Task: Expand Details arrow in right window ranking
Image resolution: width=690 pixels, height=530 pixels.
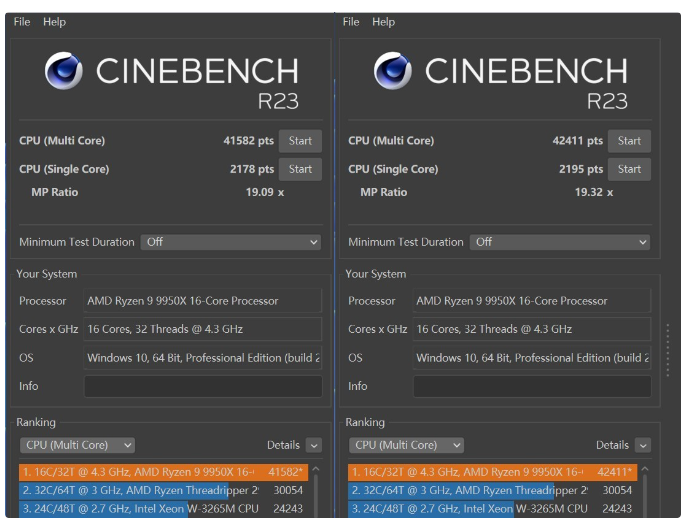Action: click(x=643, y=445)
